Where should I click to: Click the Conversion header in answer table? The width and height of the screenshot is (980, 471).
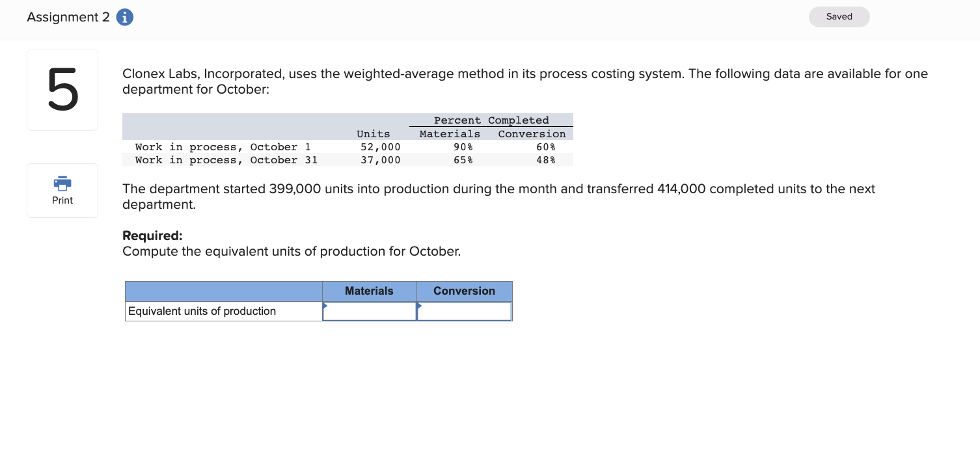[x=464, y=291]
